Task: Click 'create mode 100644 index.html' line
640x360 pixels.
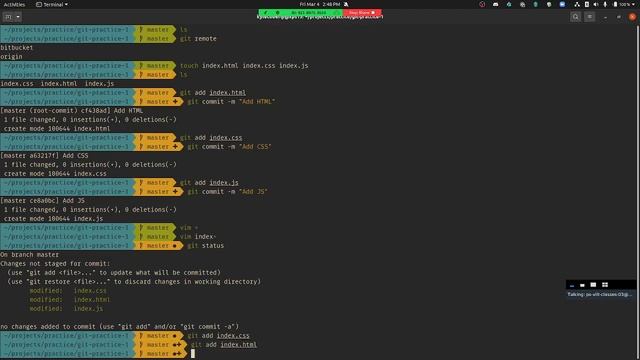Action: pos(57,129)
